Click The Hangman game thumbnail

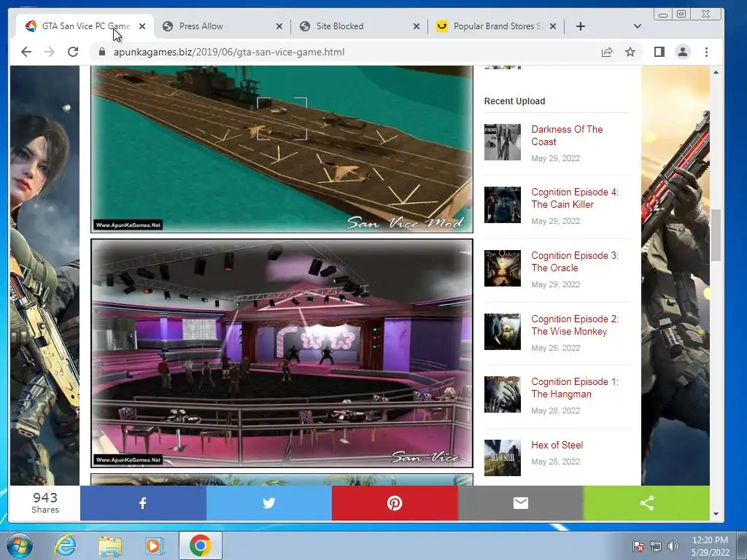point(503,394)
